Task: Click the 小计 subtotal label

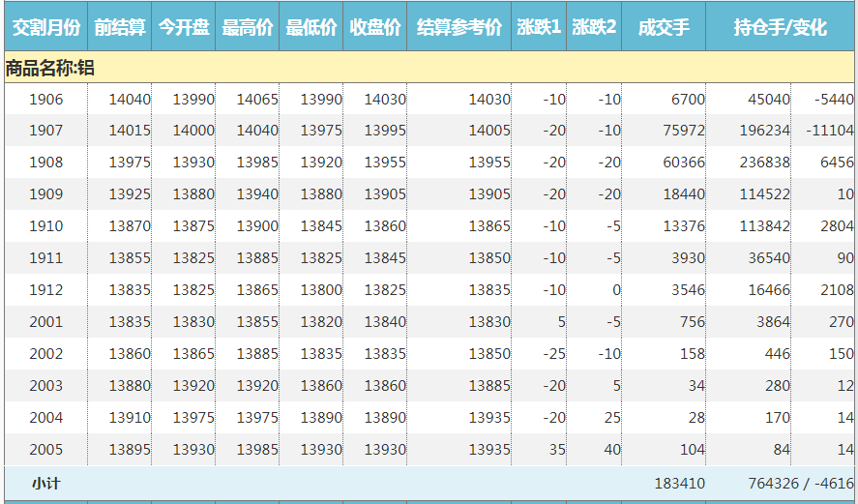Action: pyautogui.click(x=45, y=483)
